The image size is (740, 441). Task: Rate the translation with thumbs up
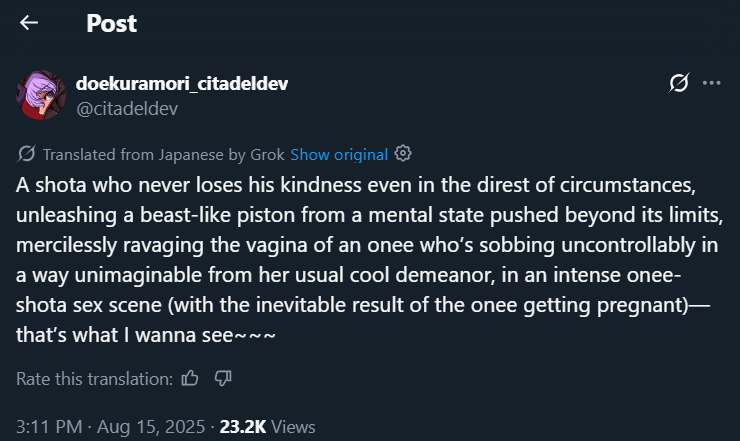[190, 378]
